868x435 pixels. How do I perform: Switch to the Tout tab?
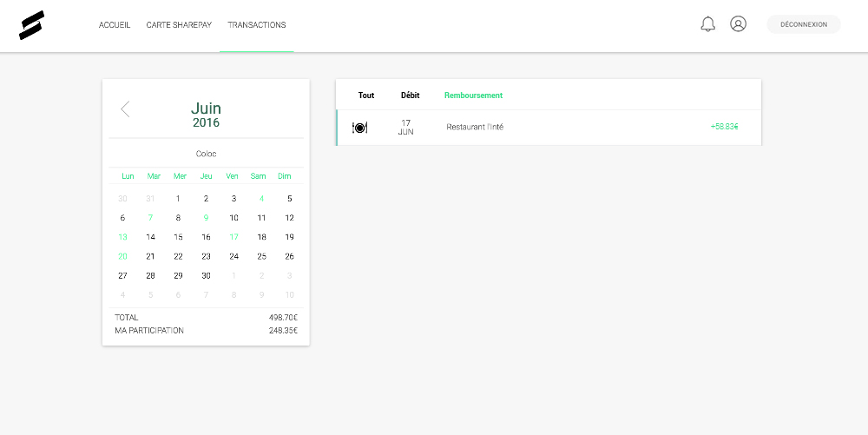point(366,96)
